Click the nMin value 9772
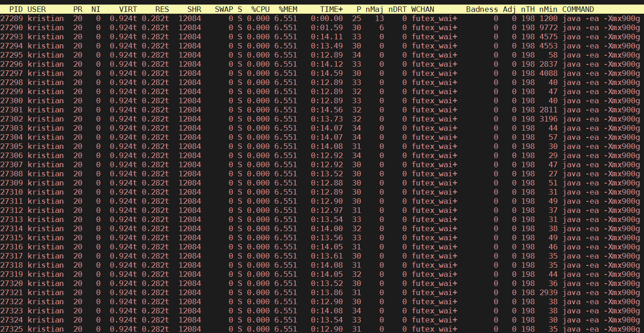The height and width of the screenshot is (333, 644). [548, 27]
